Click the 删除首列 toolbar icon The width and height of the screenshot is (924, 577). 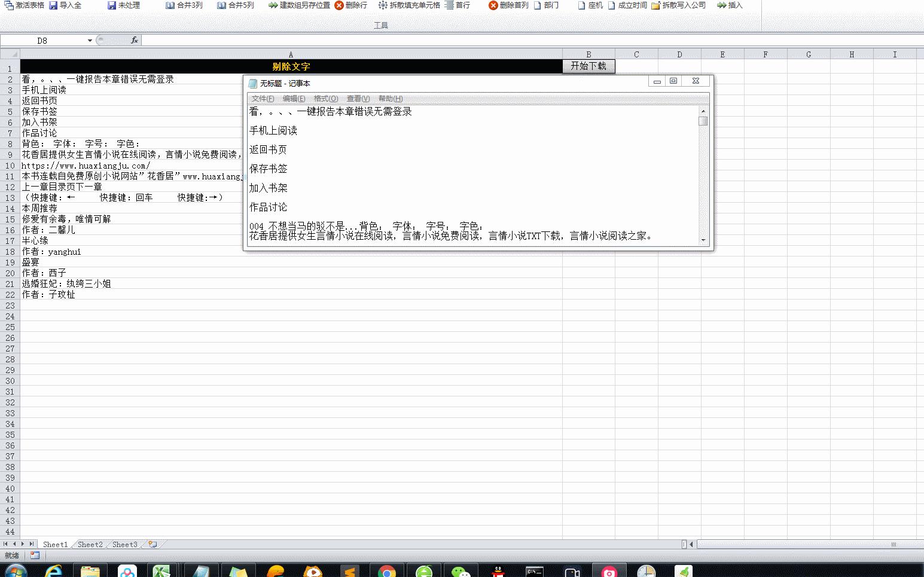point(493,5)
